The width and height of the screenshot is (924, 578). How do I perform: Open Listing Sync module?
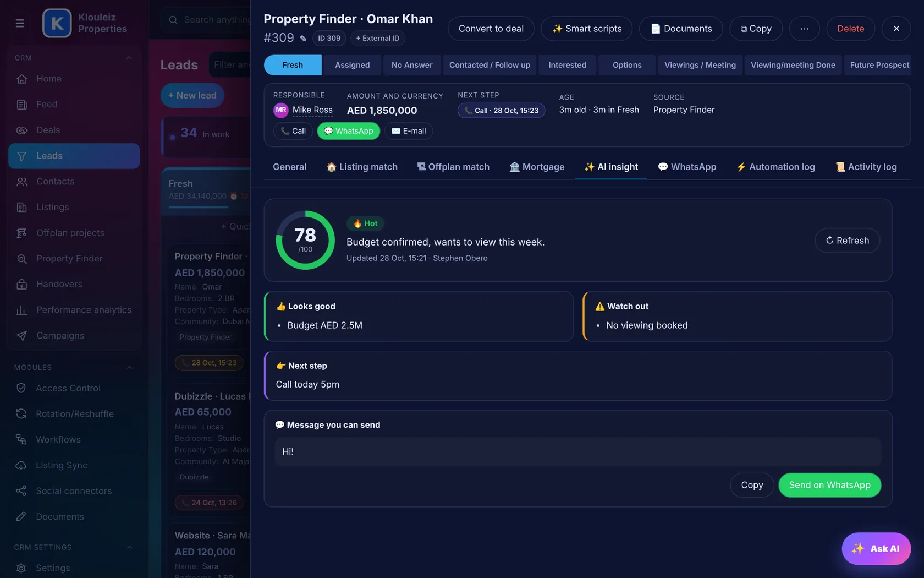tap(74, 466)
